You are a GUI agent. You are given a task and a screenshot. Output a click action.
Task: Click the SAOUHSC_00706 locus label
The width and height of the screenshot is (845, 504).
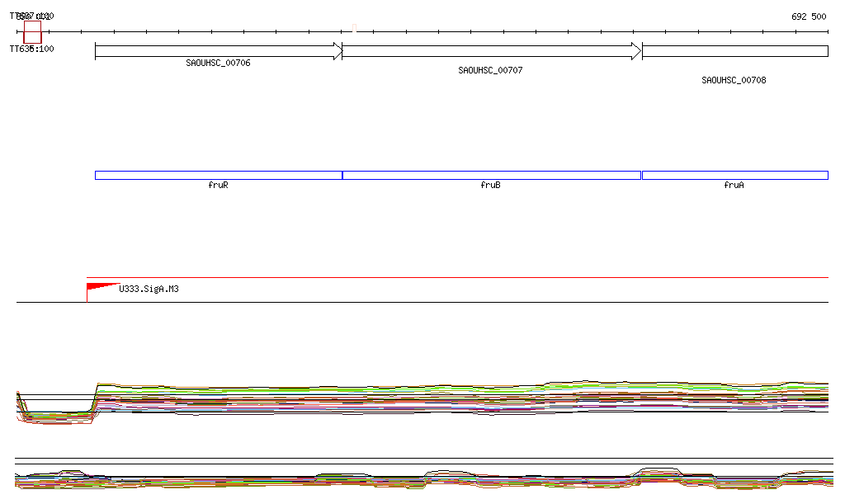[218, 63]
